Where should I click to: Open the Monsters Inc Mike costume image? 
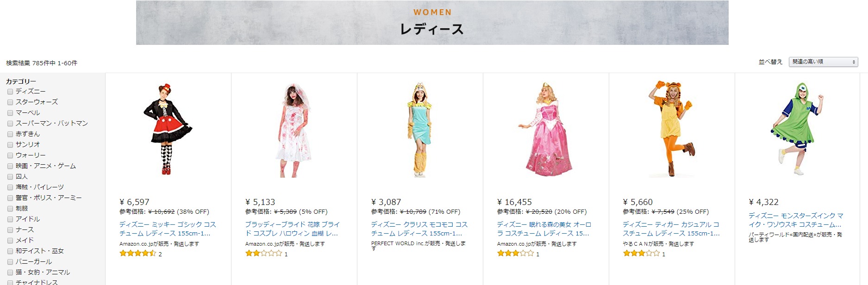(x=797, y=130)
